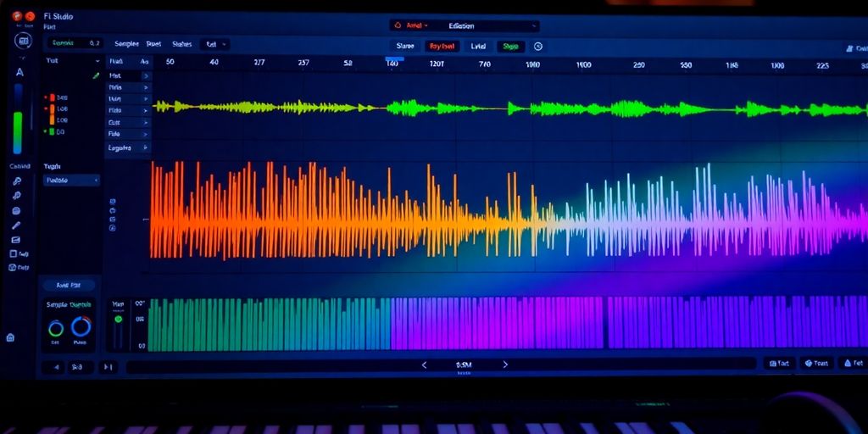This screenshot has height=434, width=868.
Task: Open the dropdown arrow beside the top-left panel title
Action: click(97, 61)
